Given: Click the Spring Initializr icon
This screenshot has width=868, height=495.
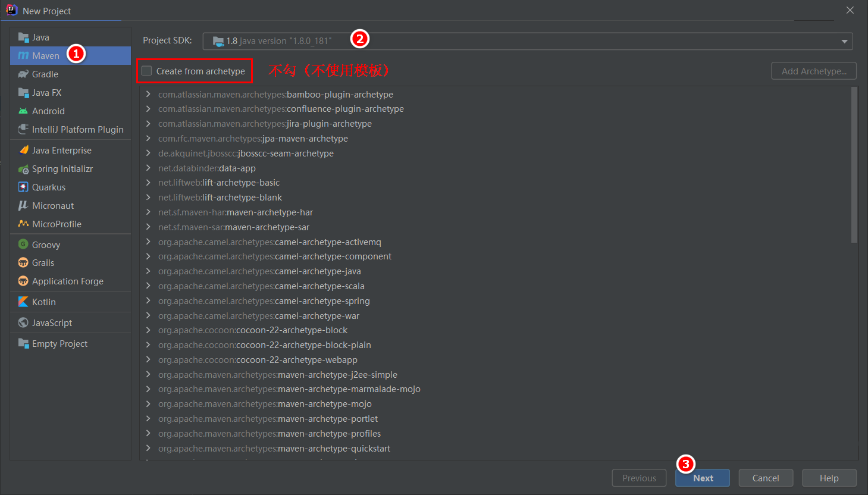Looking at the screenshot, I should [23, 169].
